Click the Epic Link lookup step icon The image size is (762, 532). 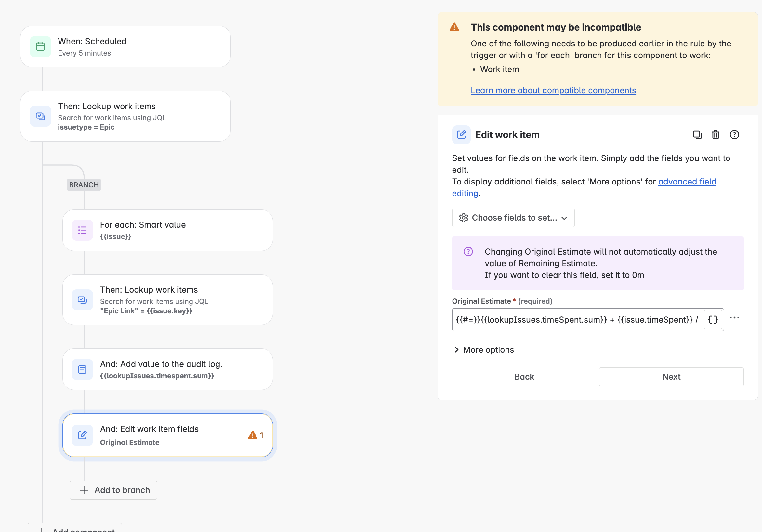(82, 300)
